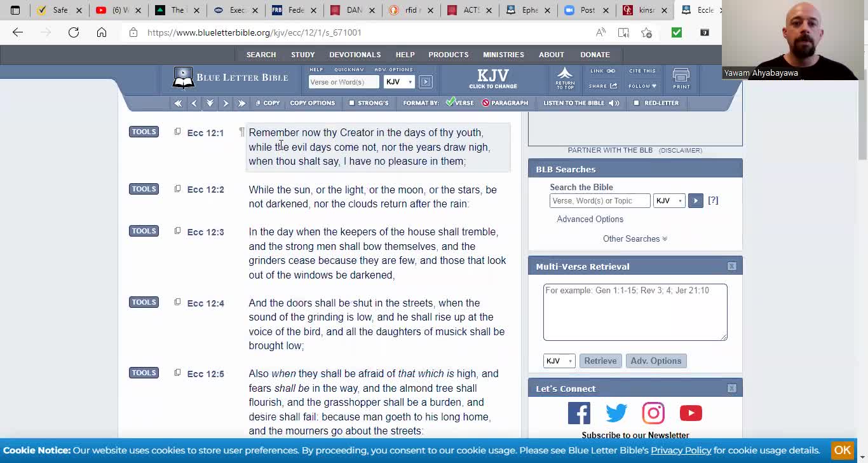Open the YouTube icon under Let's Connect
The height and width of the screenshot is (463, 868).
[691, 413]
